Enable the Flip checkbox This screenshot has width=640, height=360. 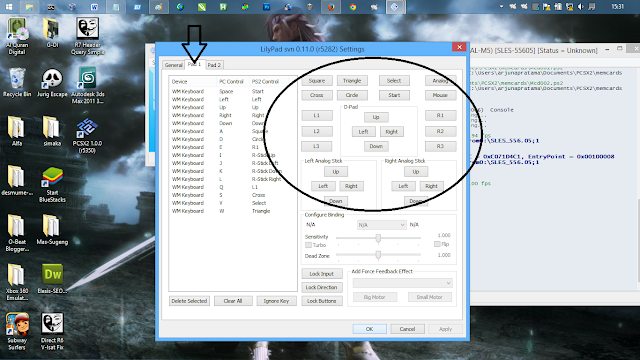[437, 244]
